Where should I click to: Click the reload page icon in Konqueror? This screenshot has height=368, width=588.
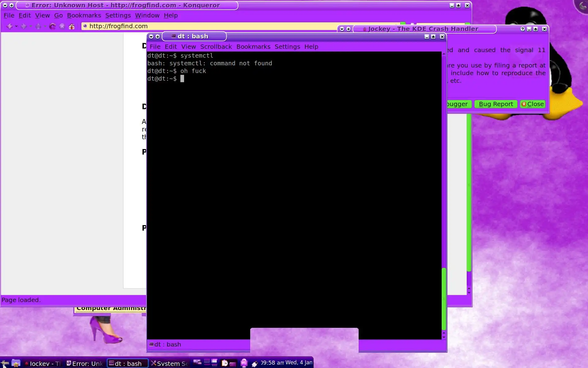coord(52,26)
